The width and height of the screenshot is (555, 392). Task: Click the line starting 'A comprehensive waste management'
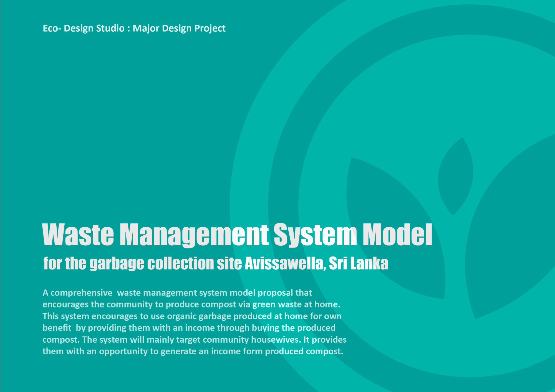tap(177, 293)
